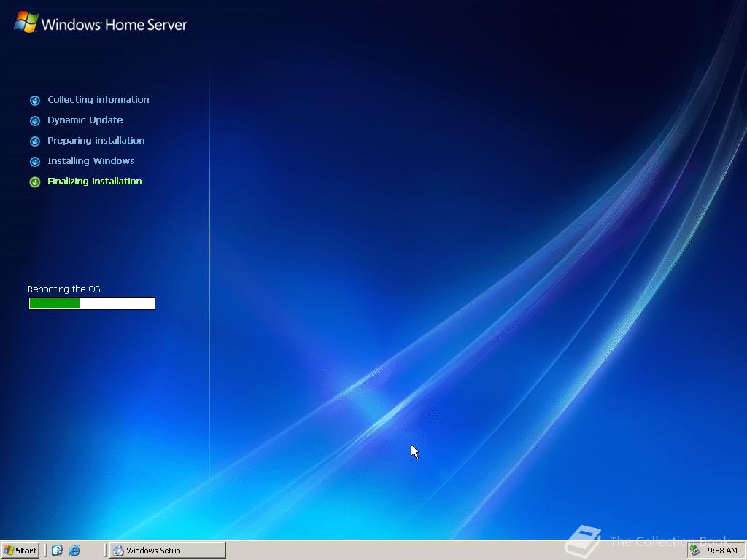The image size is (747, 560).
Task: Open the Start menu
Action: [x=20, y=551]
